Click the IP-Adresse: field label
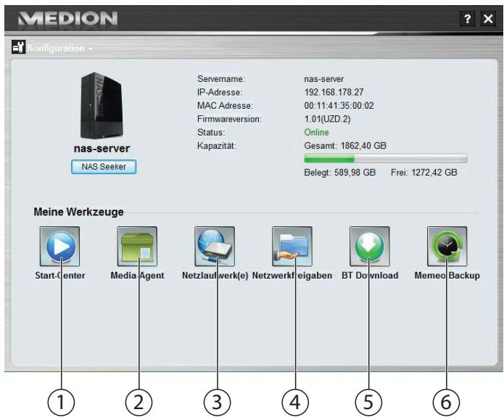 click(220, 93)
